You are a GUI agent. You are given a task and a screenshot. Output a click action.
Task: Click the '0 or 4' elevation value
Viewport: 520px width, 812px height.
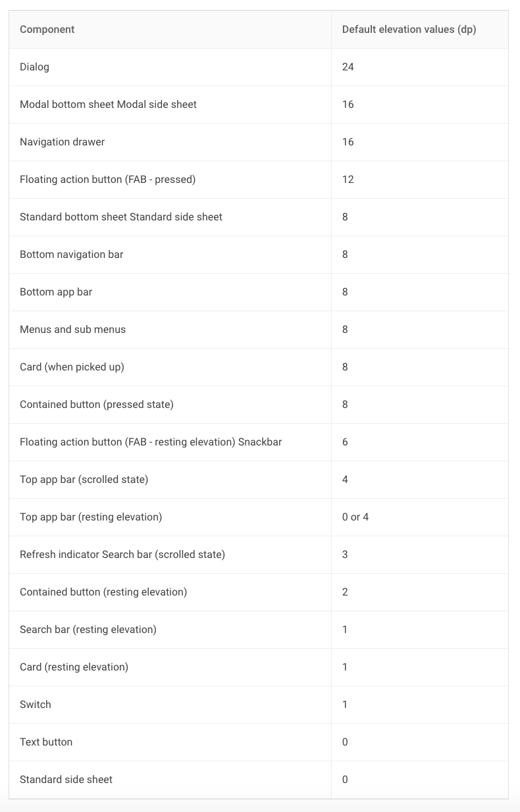(355, 517)
